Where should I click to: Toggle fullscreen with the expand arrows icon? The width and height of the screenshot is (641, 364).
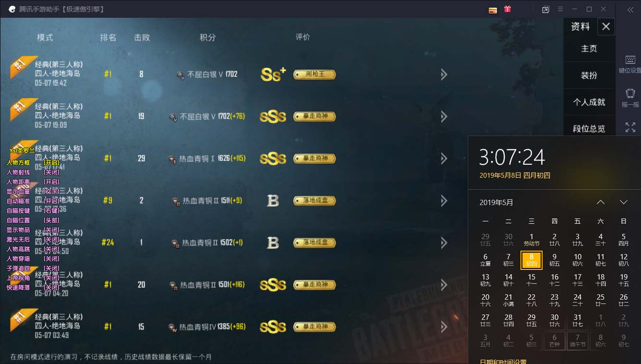[x=630, y=127]
